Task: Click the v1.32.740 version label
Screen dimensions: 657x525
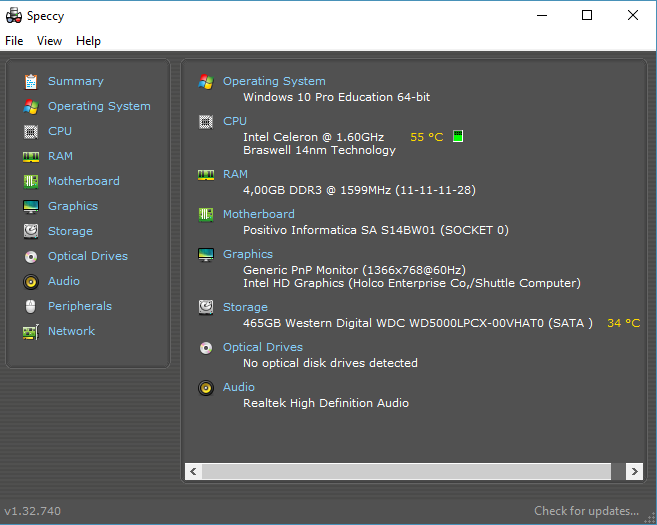Action: click(33, 511)
